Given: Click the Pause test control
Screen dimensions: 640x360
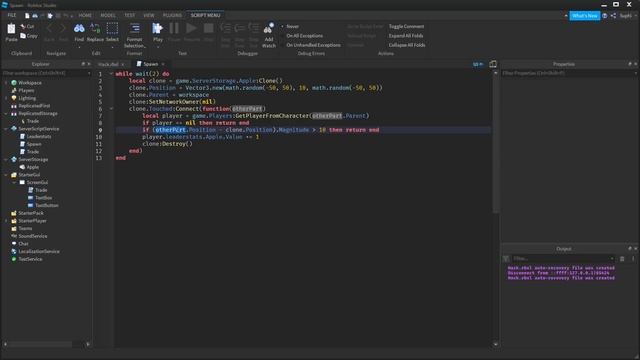Looking at the screenshot, I should tap(174, 29).
